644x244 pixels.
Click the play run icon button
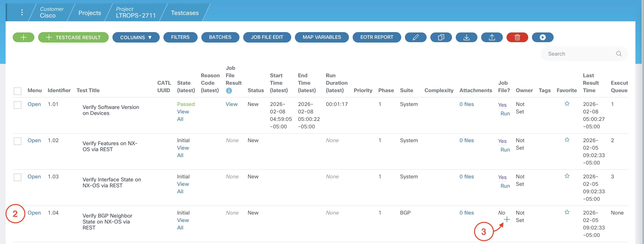tap(542, 37)
